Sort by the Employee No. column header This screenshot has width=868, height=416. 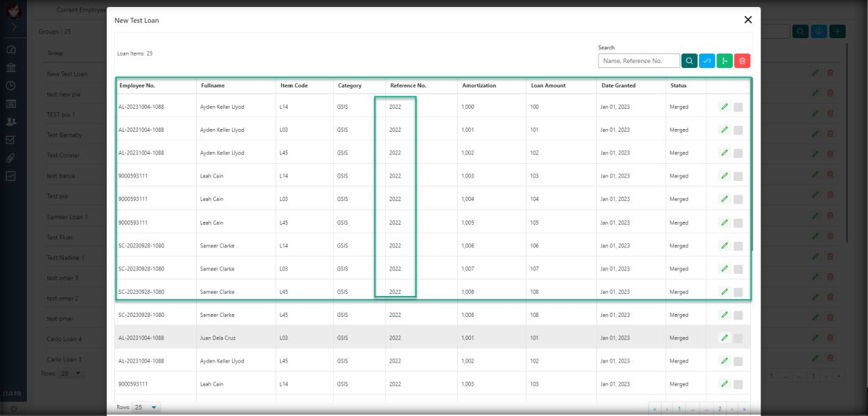click(137, 86)
